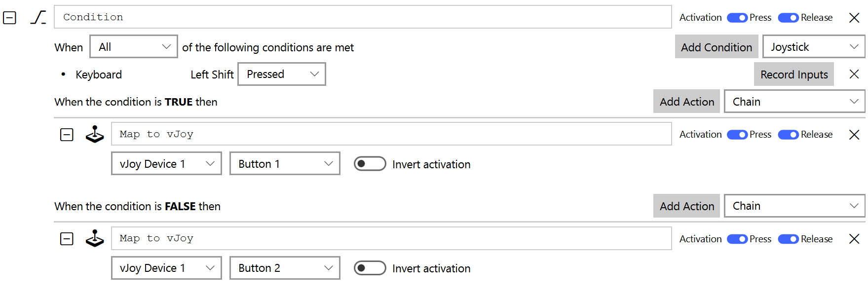The height and width of the screenshot is (298, 868).
Task: Open the When All conditions dropdown
Action: coord(134,47)
